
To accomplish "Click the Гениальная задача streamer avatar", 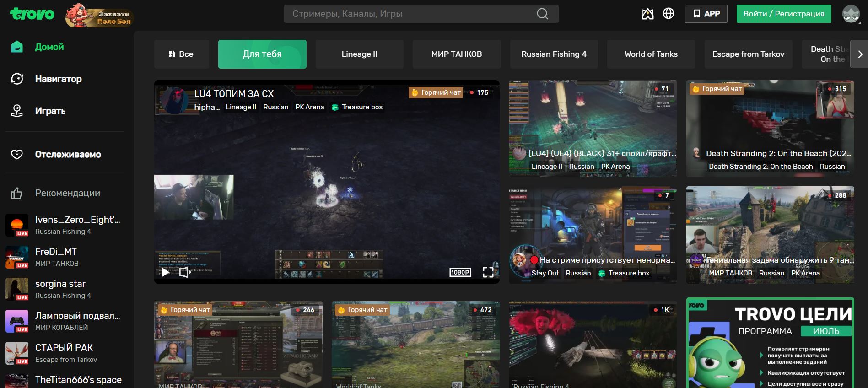I will point(696,260).
